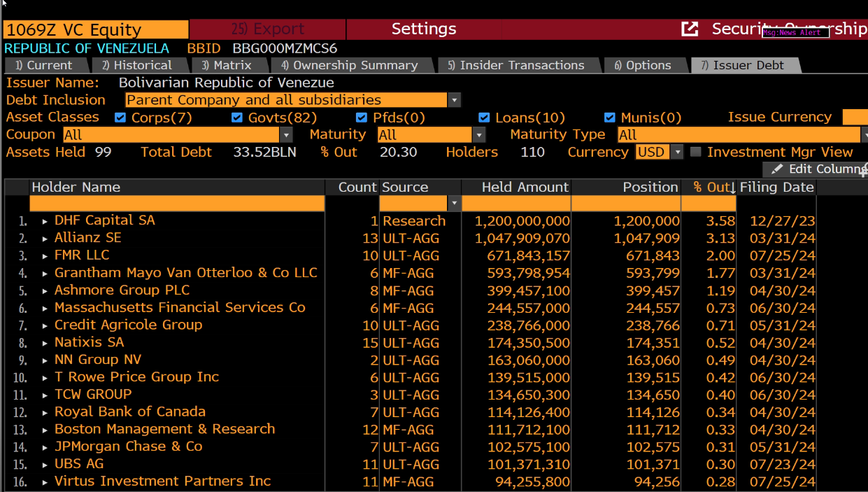
Task: Open the Insider Transactions tab
Action: tap(518, 65)
